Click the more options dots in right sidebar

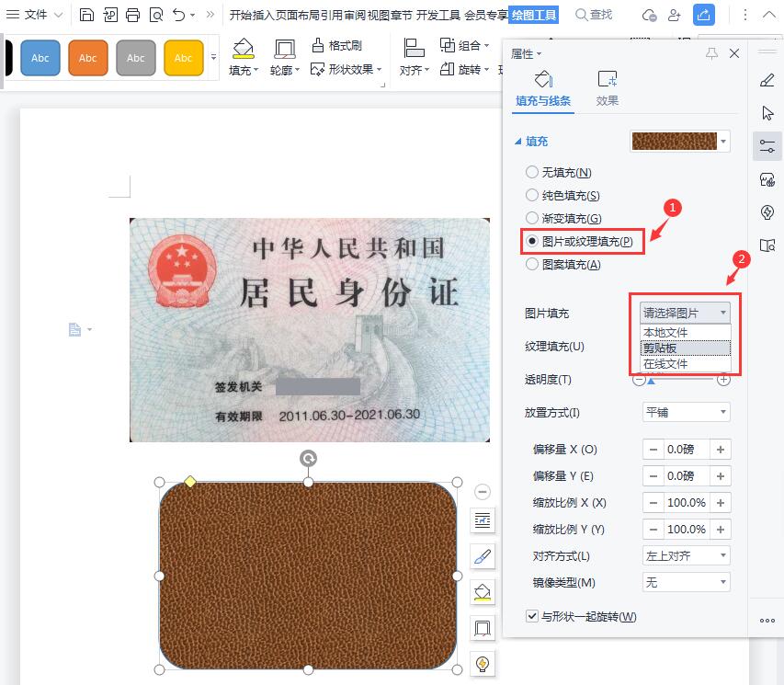coord(767,621)
